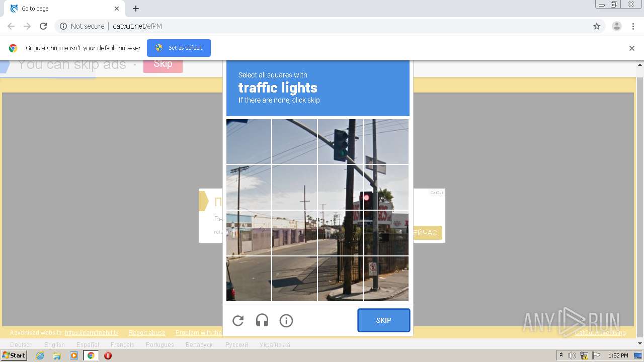Reload the current page in Chrome
Viewport: 644px width, 362px height.
(43, 26)
